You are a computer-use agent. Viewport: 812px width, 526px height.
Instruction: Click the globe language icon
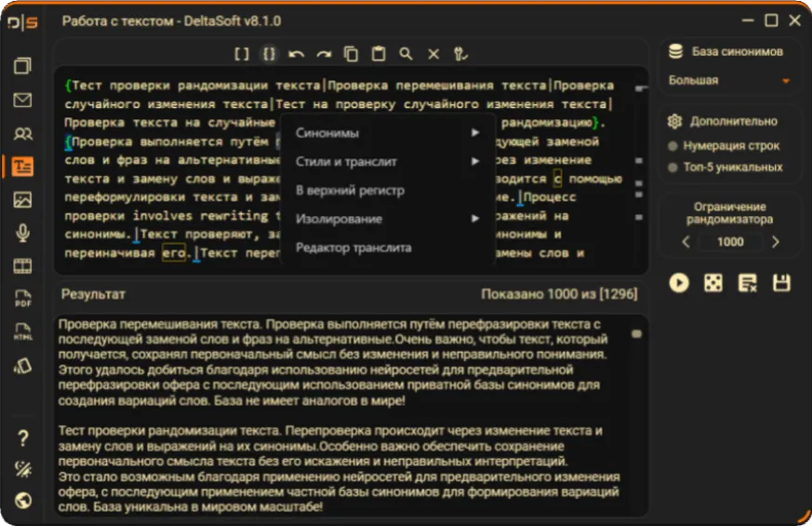click(x=22, y=501)
